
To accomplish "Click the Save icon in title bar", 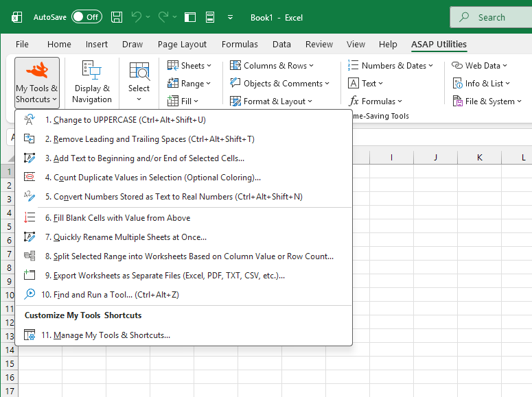I will 117,17.
